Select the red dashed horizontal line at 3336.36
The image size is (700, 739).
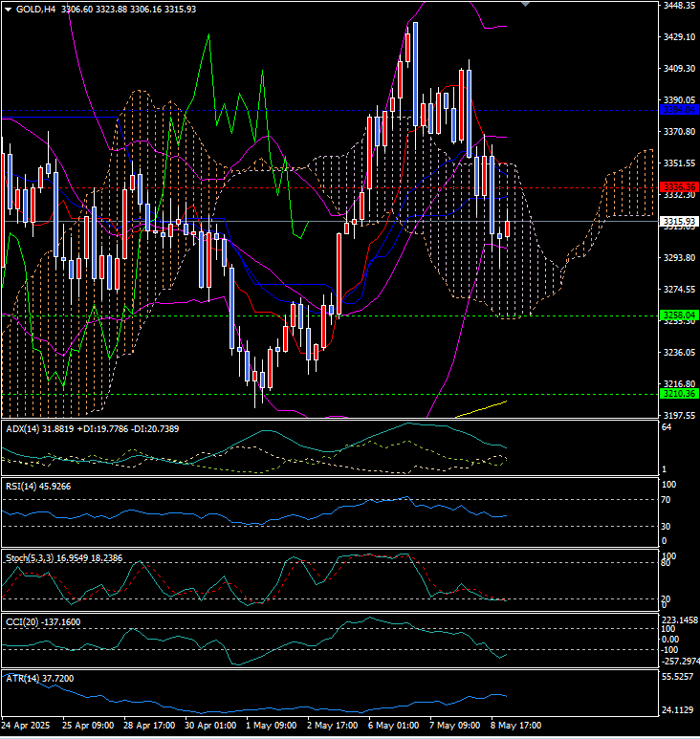click(329, 187)
